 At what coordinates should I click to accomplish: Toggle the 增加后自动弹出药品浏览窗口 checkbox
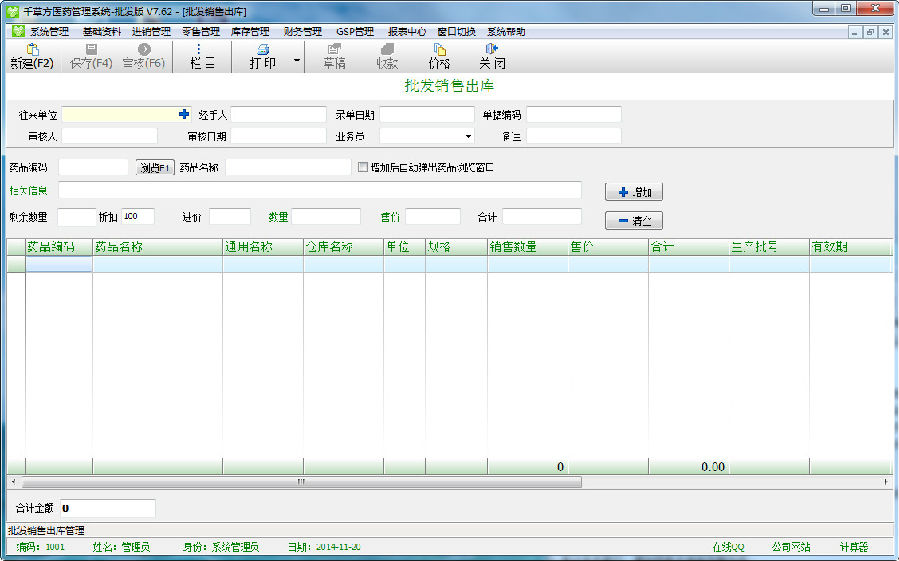(362, 167)
